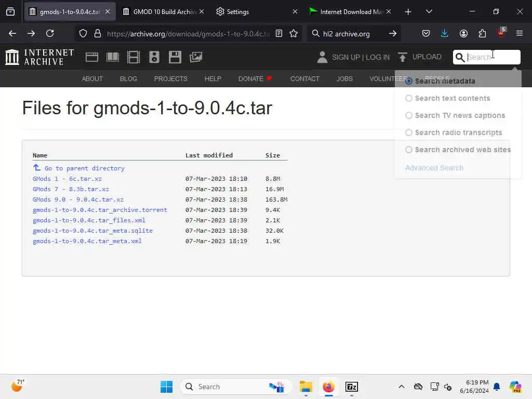Bookmark this page with the star icon

294,34
